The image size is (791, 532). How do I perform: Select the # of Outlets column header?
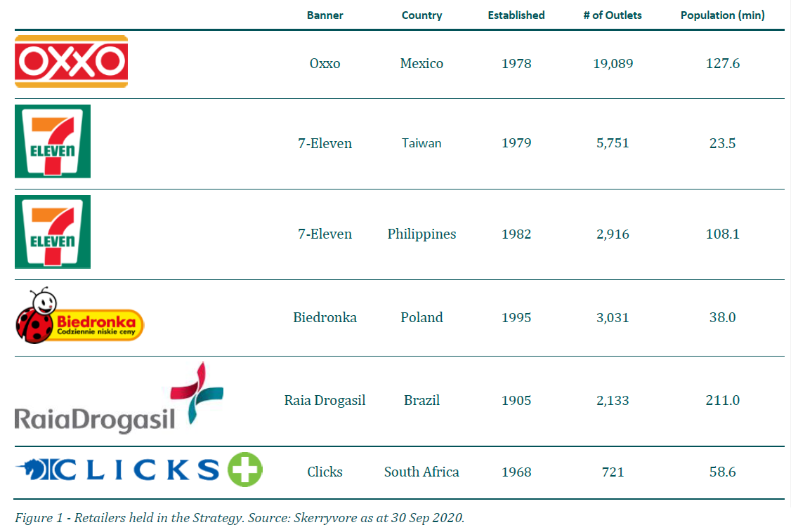tap(613, 15)
